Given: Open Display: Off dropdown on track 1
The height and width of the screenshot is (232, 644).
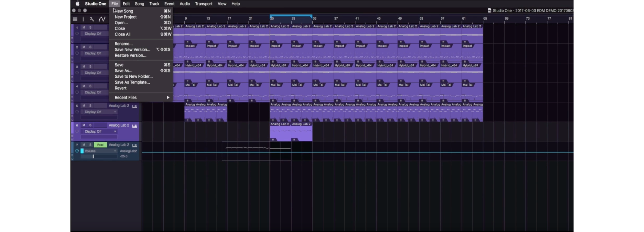Looking at the screenshot, I should click(95, 34).
